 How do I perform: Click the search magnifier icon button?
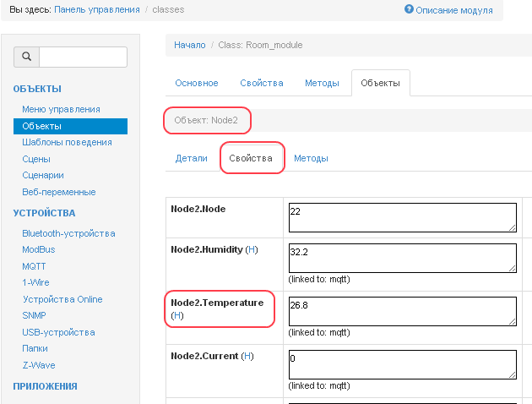pos(26,57)
